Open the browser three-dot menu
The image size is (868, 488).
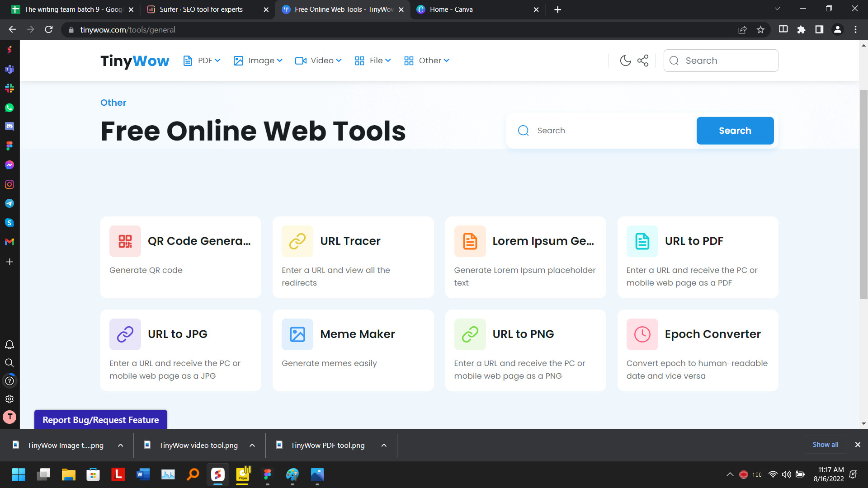tap(855, 30)
